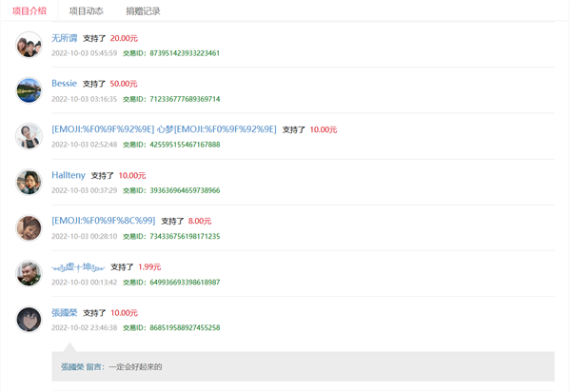Select transaction ID 873951423933223461
Viewport: 571px width, 392px height.
pos(185,53)
